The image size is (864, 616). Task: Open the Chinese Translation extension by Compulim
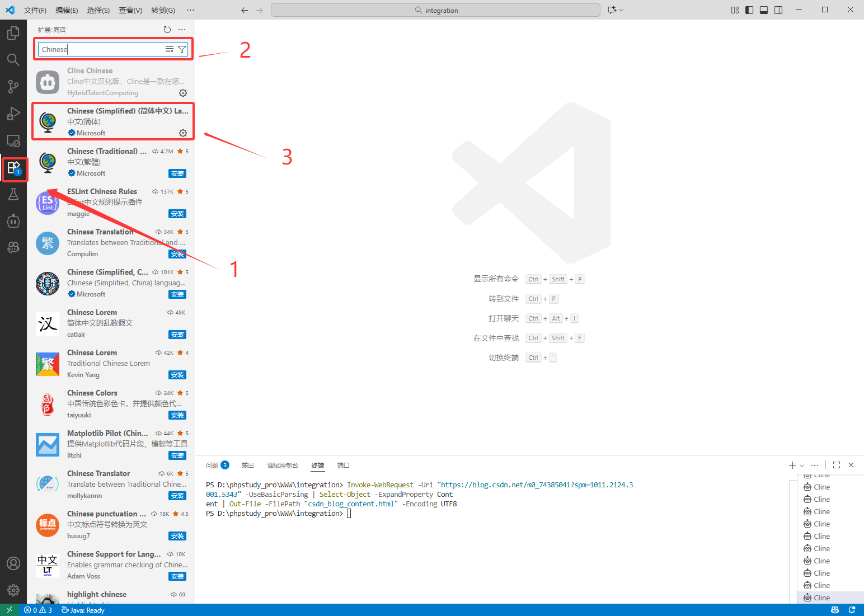[111, 243]
